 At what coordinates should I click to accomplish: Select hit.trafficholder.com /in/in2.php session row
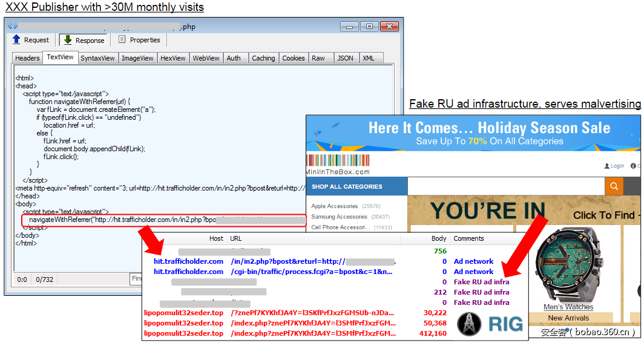335,261
